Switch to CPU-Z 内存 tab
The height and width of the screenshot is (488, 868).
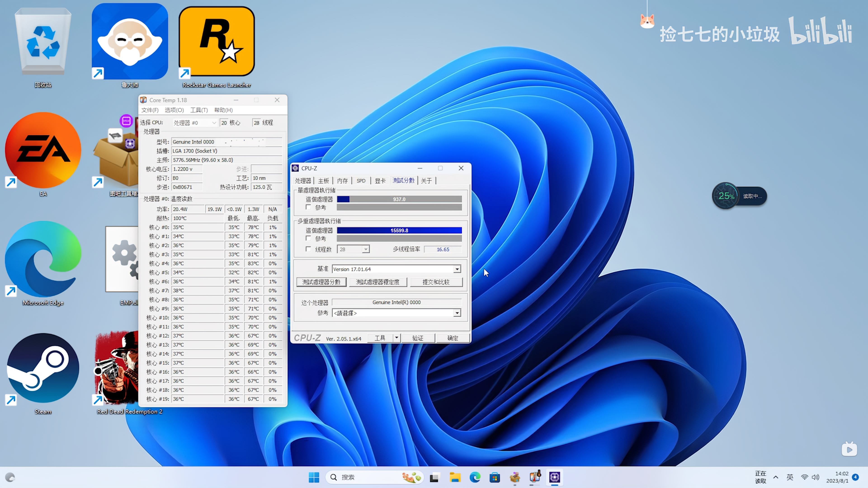point(342,181)
